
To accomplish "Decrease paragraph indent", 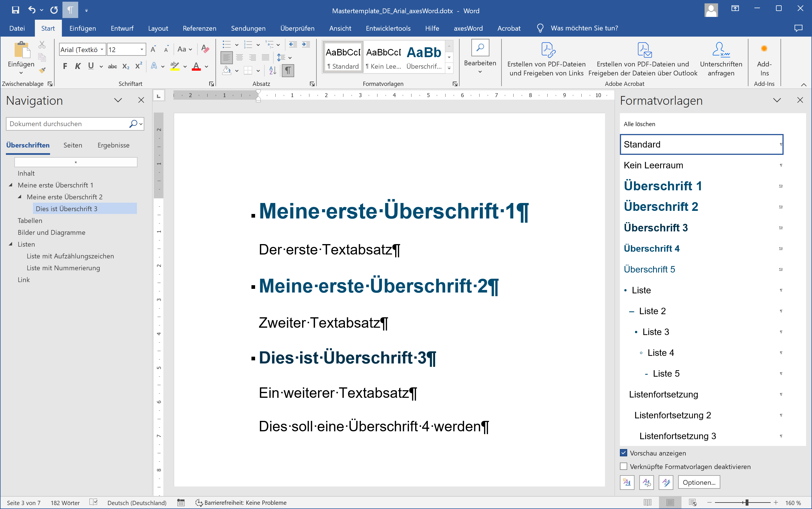I will click(x=293, y=44).
